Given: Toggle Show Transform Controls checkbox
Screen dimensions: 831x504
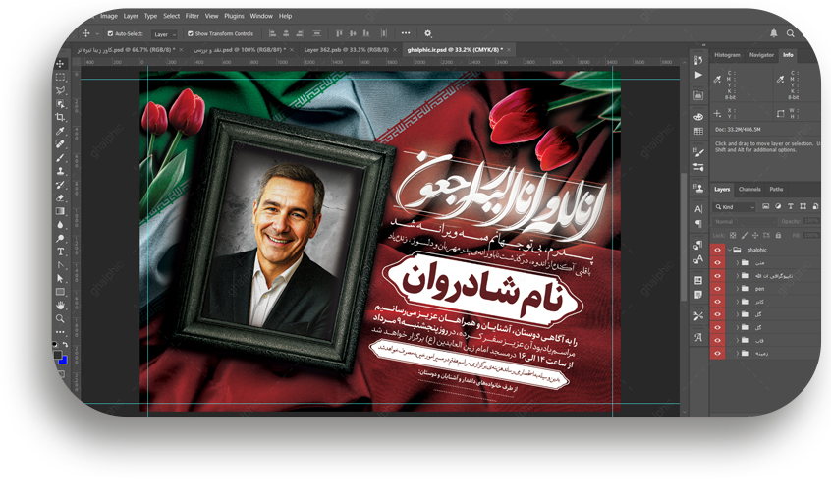Looking at the screenshot, I should click(x=190, y=33).
